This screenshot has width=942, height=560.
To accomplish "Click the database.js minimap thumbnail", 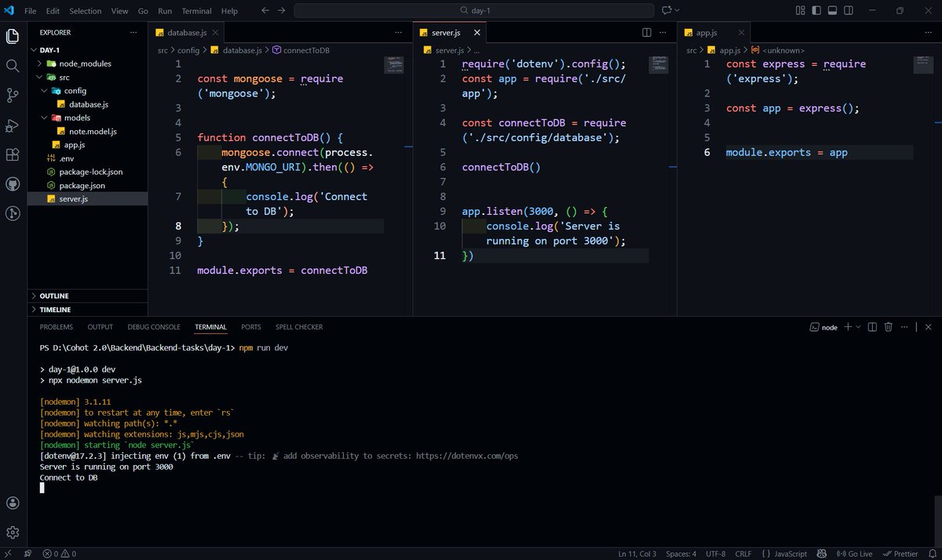I will pyautogui.click(x=393, y=66).
